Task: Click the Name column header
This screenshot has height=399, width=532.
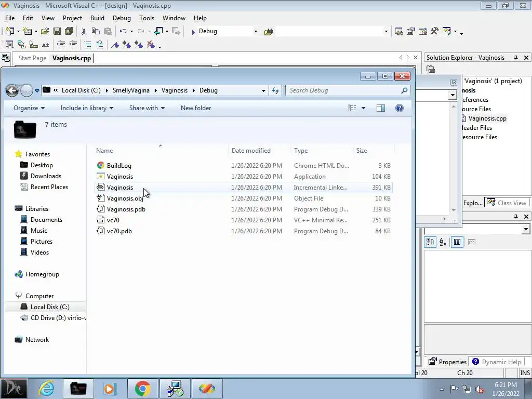Action: pyautogui.click(x=104, y=151)
